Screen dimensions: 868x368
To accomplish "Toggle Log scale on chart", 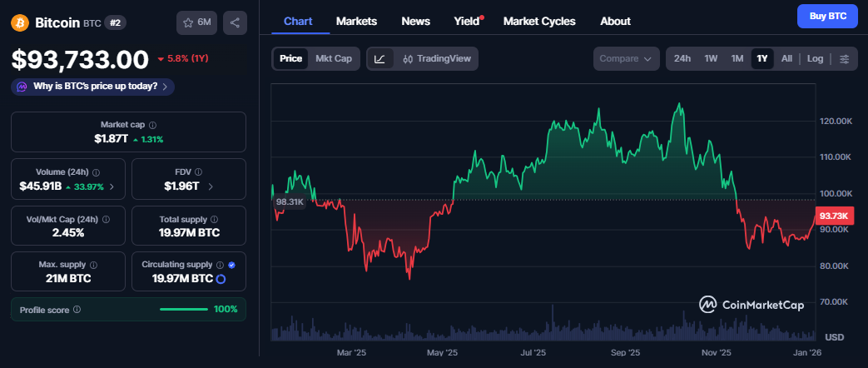I will pyautogui.click(x=815, y=59).
